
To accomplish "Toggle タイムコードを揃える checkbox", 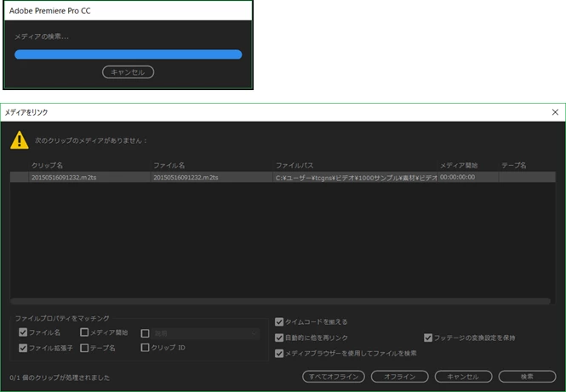I will [279, 321].
